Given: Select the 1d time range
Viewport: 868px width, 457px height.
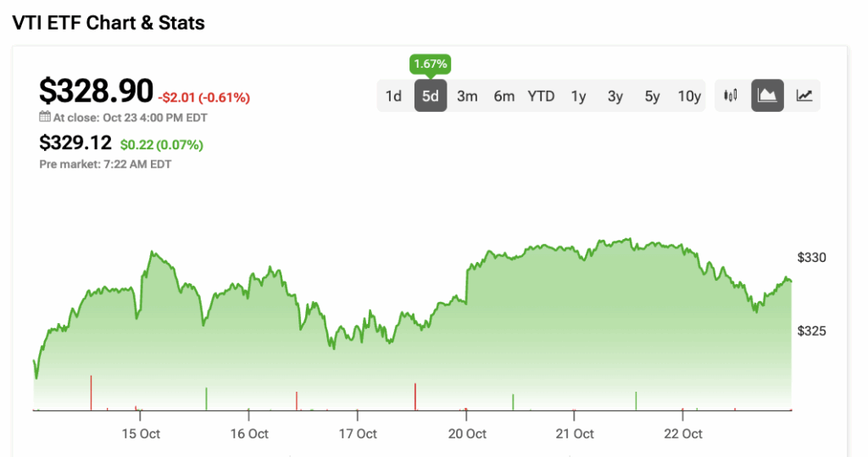Looking at the screenshot, I should coord(393,96).
